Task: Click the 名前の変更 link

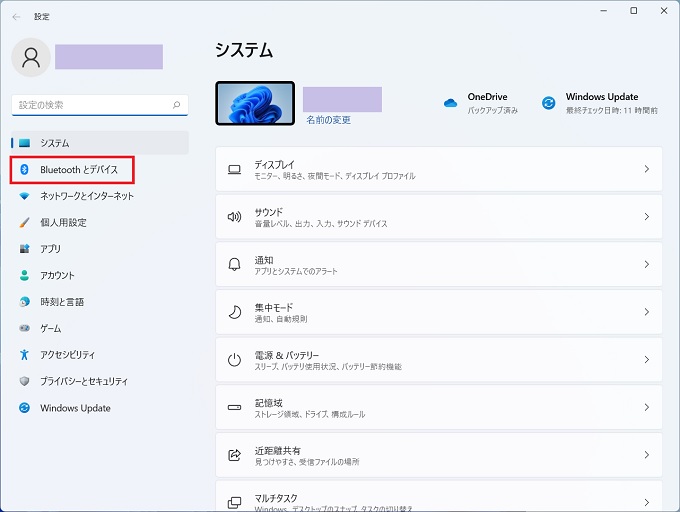Action: [x=328, y=120]
